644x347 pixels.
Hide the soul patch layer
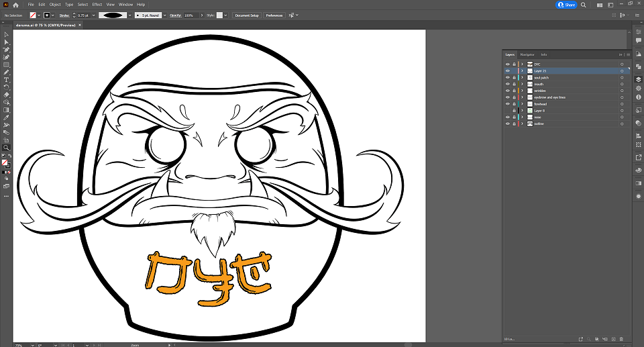(x=508, y=78)
